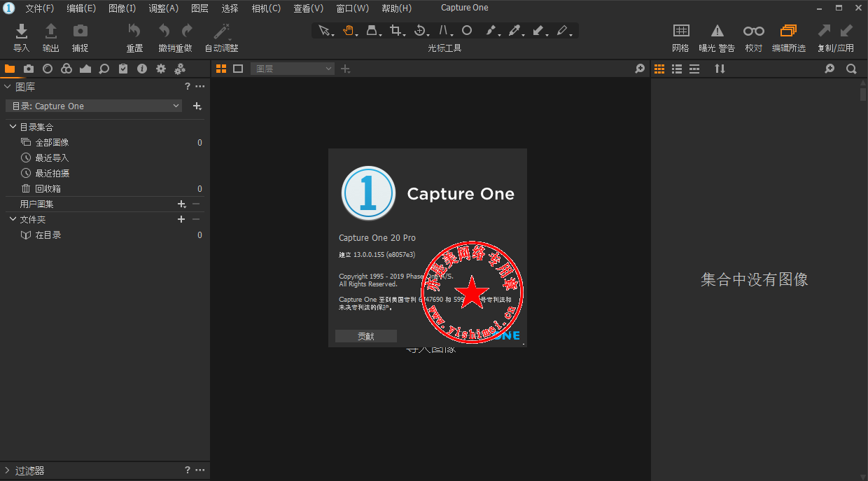
Task: Click the Copy adjustments up-arrow icon
Action: click(825, 31)
